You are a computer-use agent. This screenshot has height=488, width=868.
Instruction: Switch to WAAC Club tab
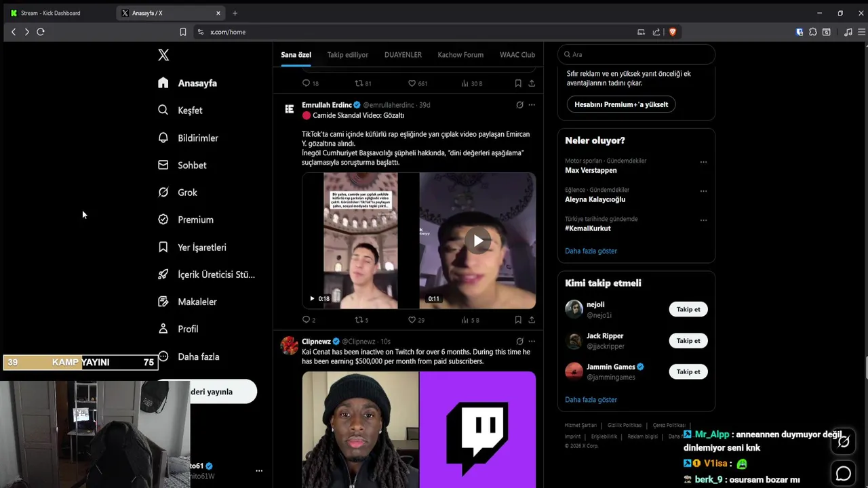(517, 55)
